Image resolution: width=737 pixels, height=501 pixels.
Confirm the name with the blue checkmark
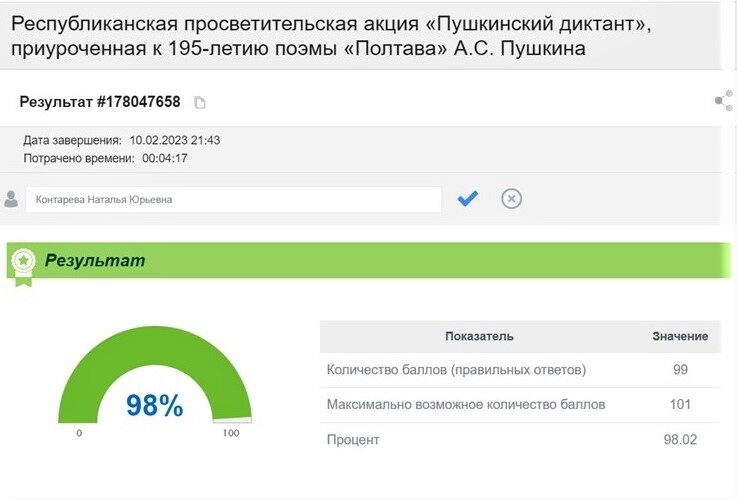click(x=468, y=199)
